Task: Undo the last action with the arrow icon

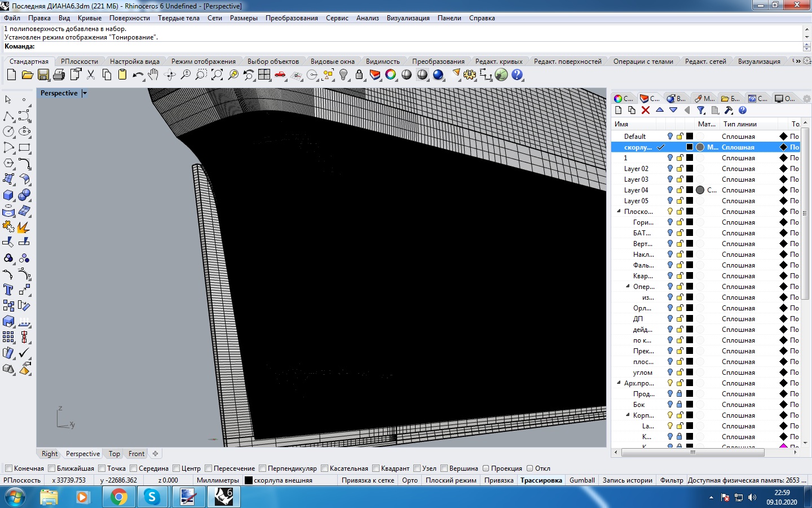Action: 138,75
